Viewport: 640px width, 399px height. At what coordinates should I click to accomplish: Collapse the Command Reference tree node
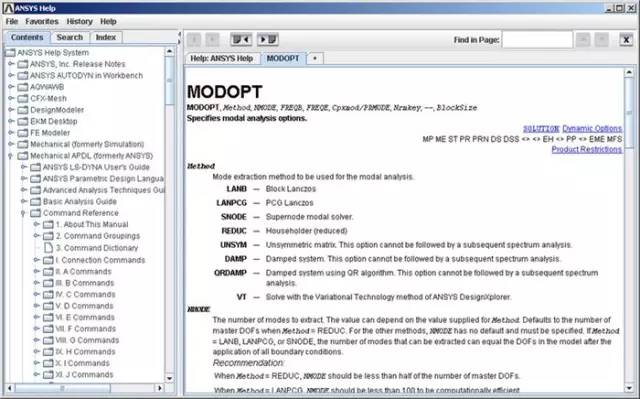(x=23, y=213)
